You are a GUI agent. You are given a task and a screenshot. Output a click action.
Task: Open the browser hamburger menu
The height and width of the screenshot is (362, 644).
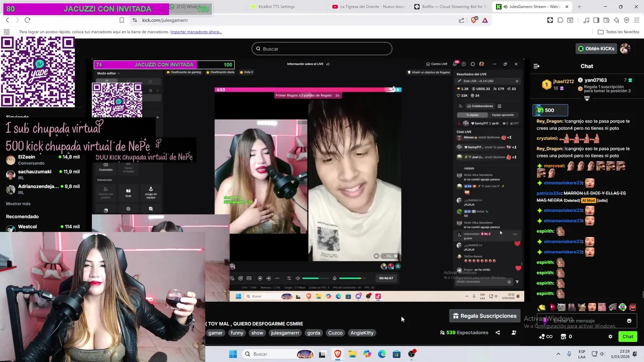[x=636, y=20]
